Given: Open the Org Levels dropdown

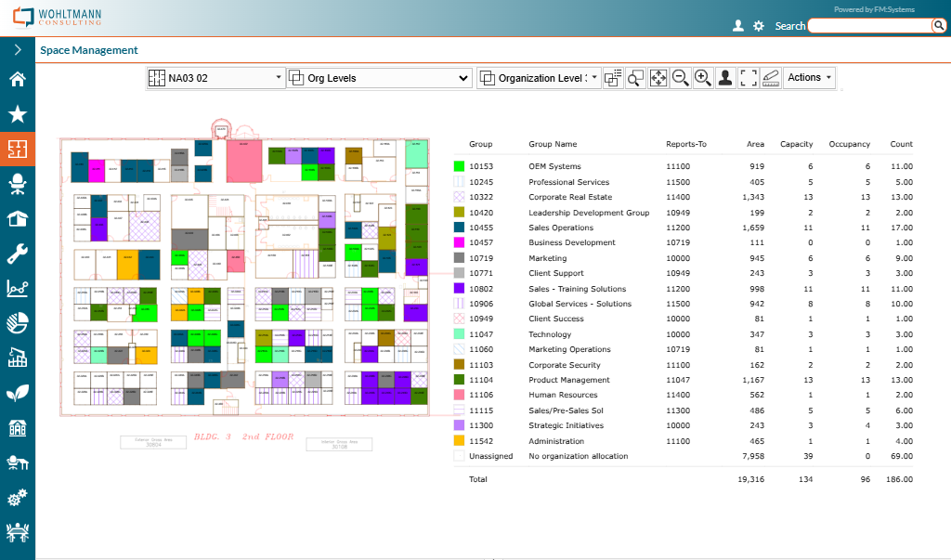Looking at the screenshot, I should 379,78.
